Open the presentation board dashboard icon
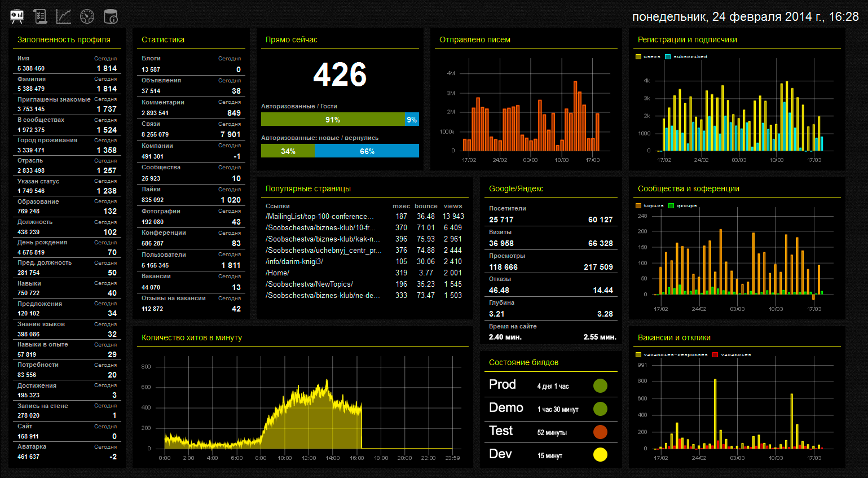This screenshot has width=868, height=478. tap(17, 16)
